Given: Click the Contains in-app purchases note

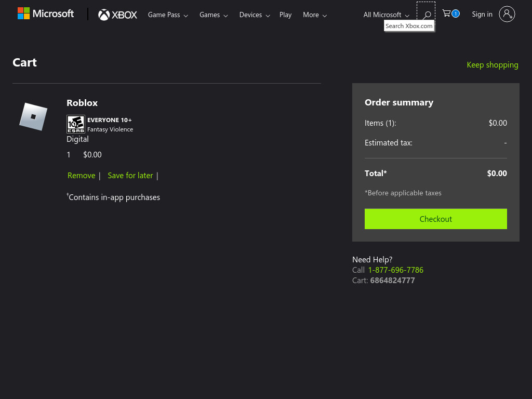Looking at the screenshot, I should point(113,197).
